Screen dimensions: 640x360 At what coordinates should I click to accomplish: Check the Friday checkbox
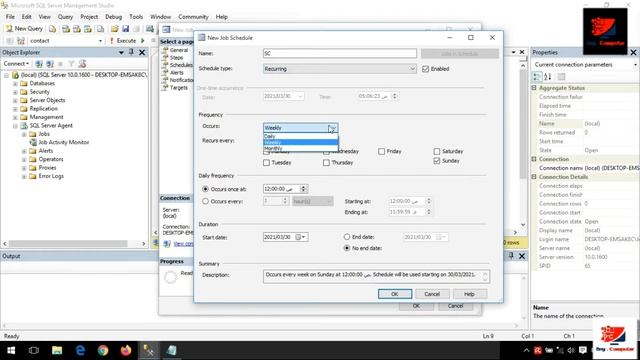pos(382,151)
